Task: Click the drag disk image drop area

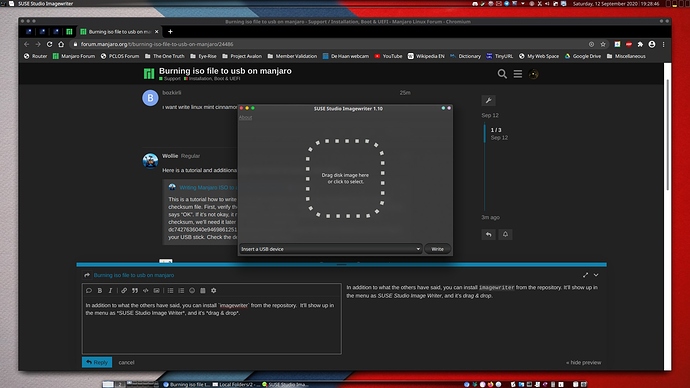Action: coord(345,178)
